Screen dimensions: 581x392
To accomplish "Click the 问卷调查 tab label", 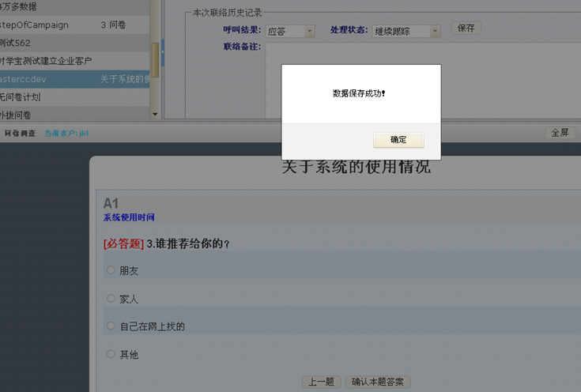I will click(20, 134).
